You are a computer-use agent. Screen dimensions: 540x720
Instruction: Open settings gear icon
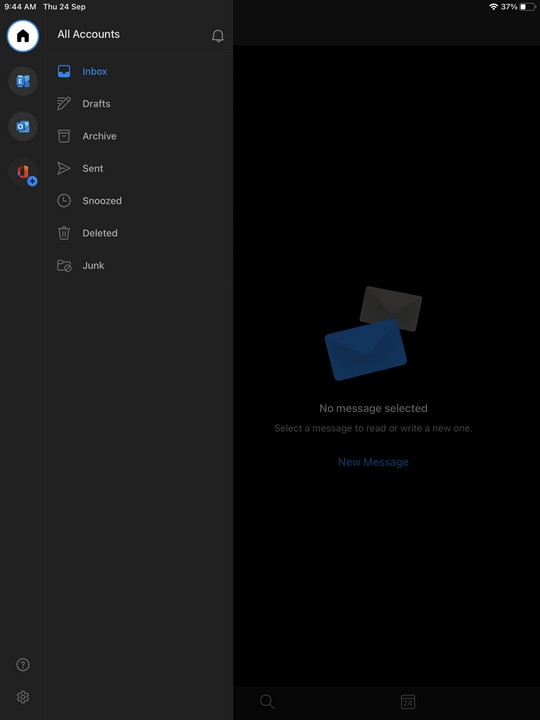pyautogui.click(x=23, y=697)
